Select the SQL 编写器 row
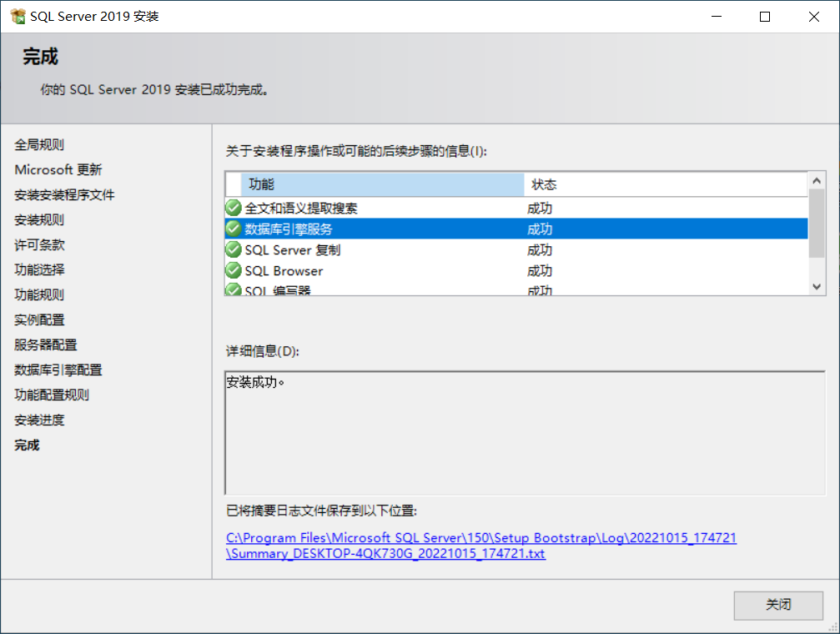 (516, 289)
